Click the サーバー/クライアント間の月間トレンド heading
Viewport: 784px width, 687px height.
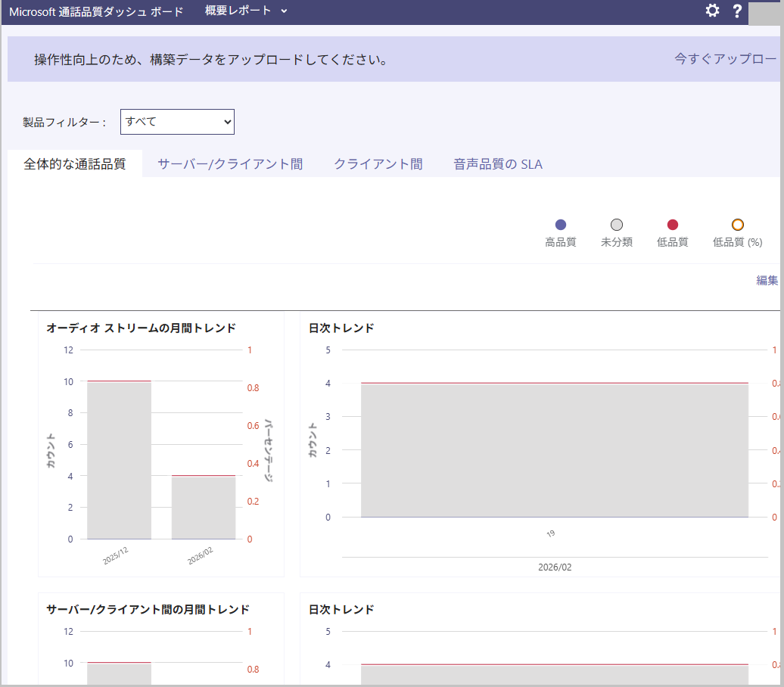pyautogui.click(x=148, y=610)
